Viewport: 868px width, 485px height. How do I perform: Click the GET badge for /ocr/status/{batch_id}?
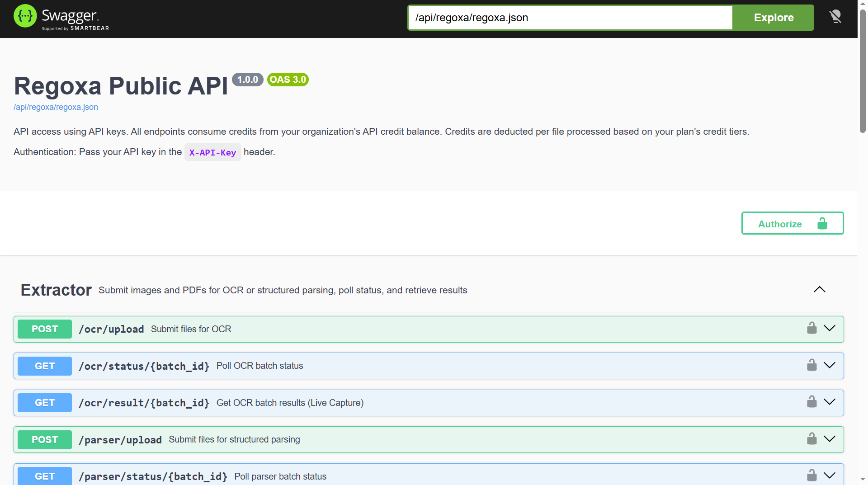click(45, 366)
